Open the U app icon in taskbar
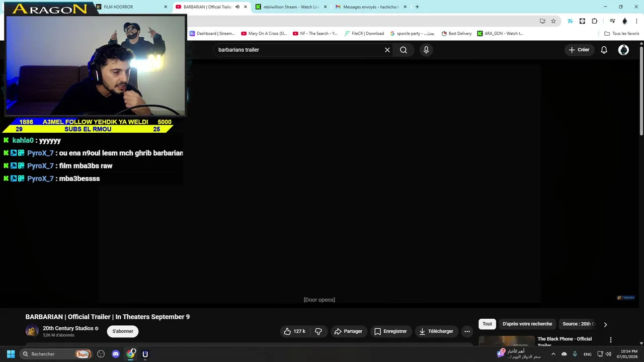The width and height of the screenshot is (644, 362). (x=145, y=354)
